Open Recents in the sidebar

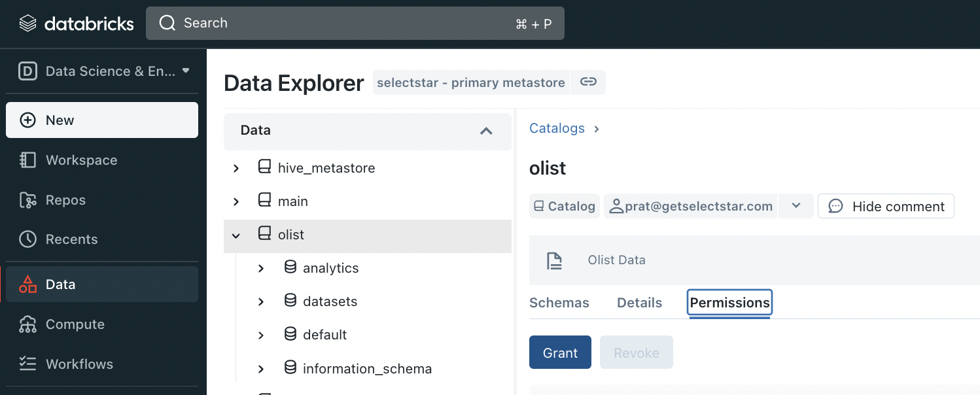tap(71, 239)
